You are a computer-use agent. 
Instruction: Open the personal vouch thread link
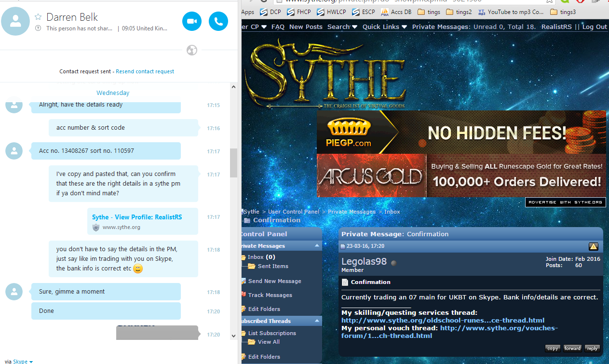449,332
